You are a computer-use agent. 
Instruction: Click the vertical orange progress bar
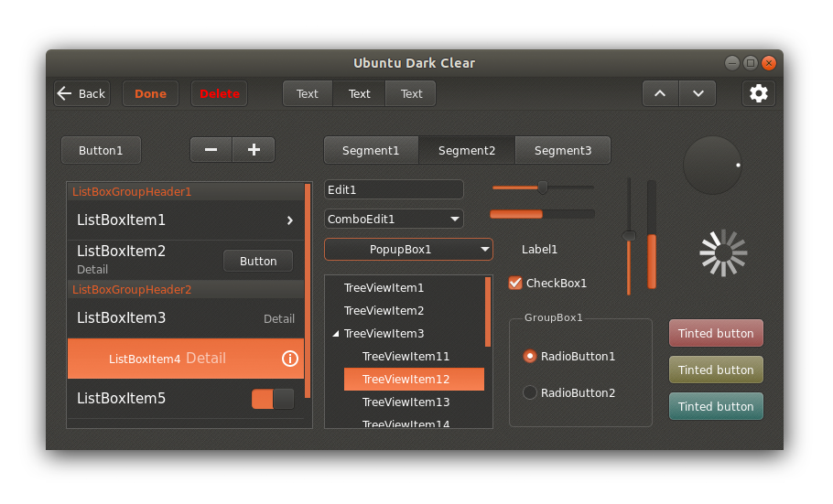tap(652, 234)
